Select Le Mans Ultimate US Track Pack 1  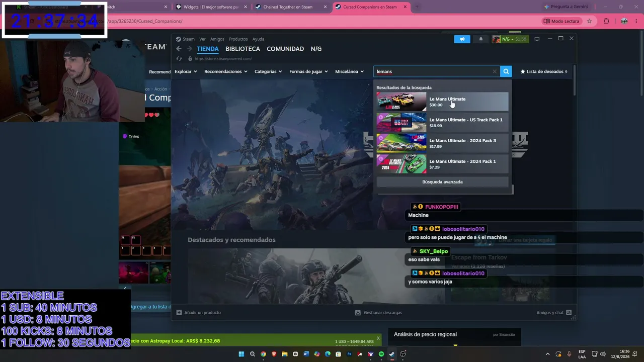click(x=442, y=123)
